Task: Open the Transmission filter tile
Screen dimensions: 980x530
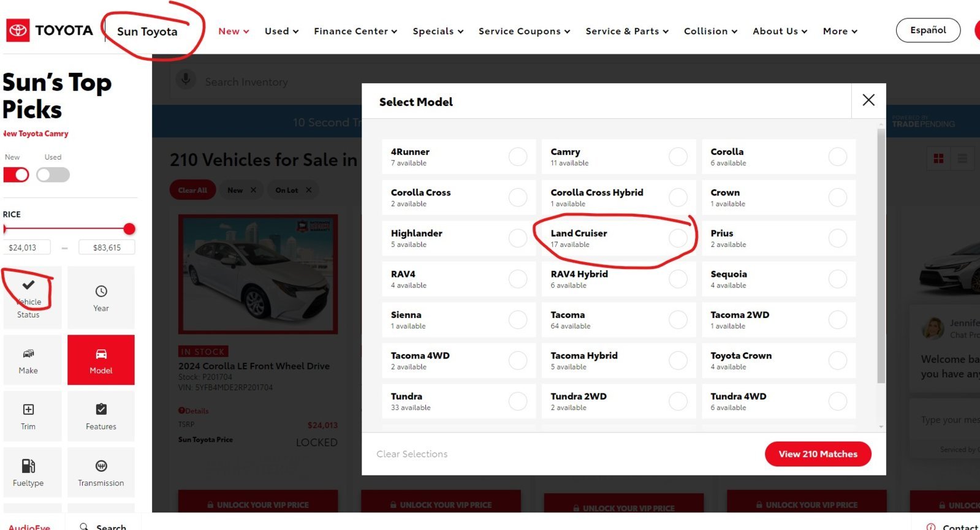Action: point(101,472)
